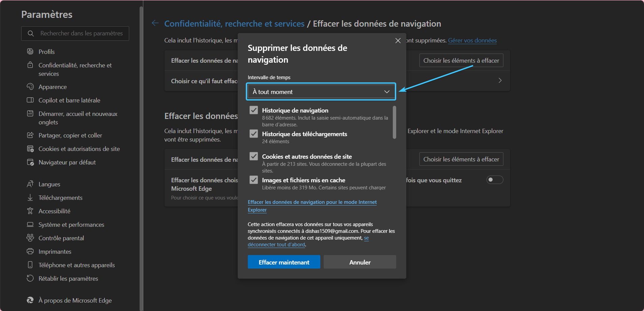Click the Internet Explorer section's Choisir les éléments à effacer button
This screenshot has width=644, height=311.
[461, 159]
